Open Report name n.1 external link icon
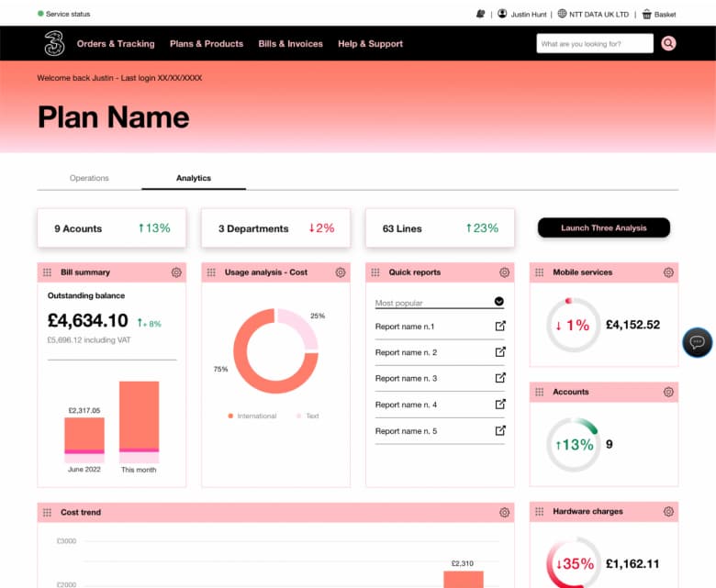716x588 pixels. 500,326
